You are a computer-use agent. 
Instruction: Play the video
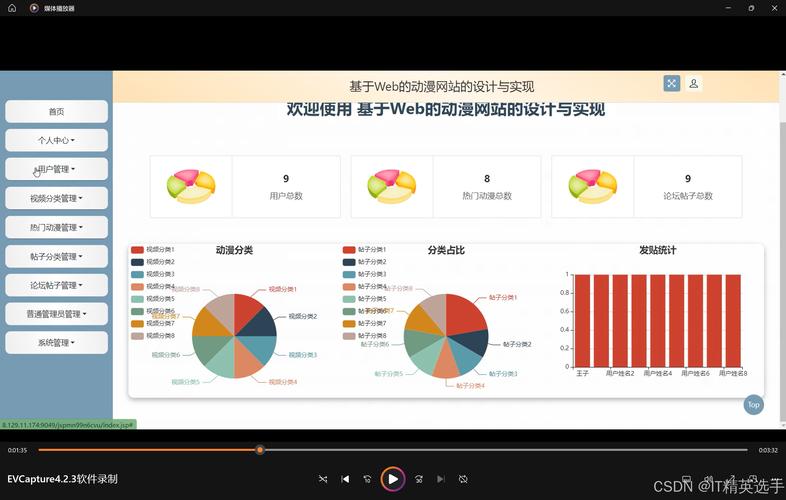pos(393,479)
